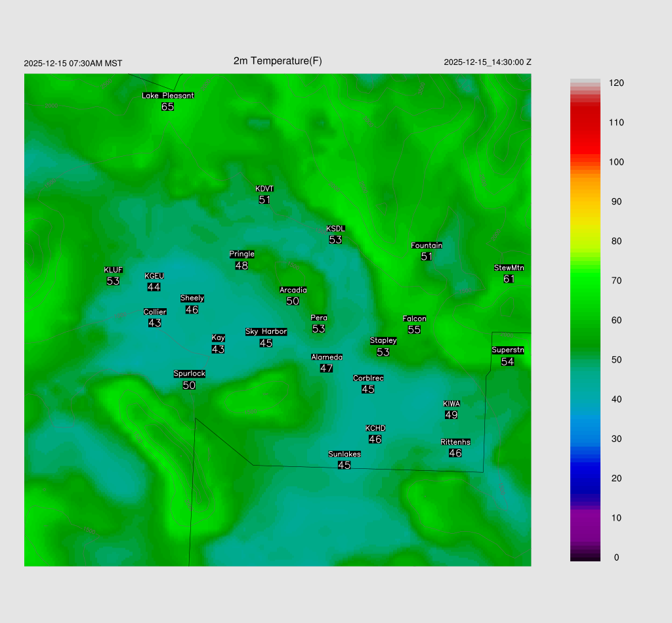Select the Superstn station label
This screenshot has width=672, height=623.
click(508, 350)
